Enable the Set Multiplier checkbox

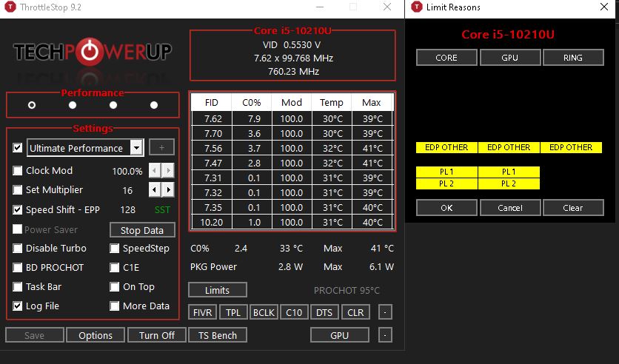pos(17,189)
